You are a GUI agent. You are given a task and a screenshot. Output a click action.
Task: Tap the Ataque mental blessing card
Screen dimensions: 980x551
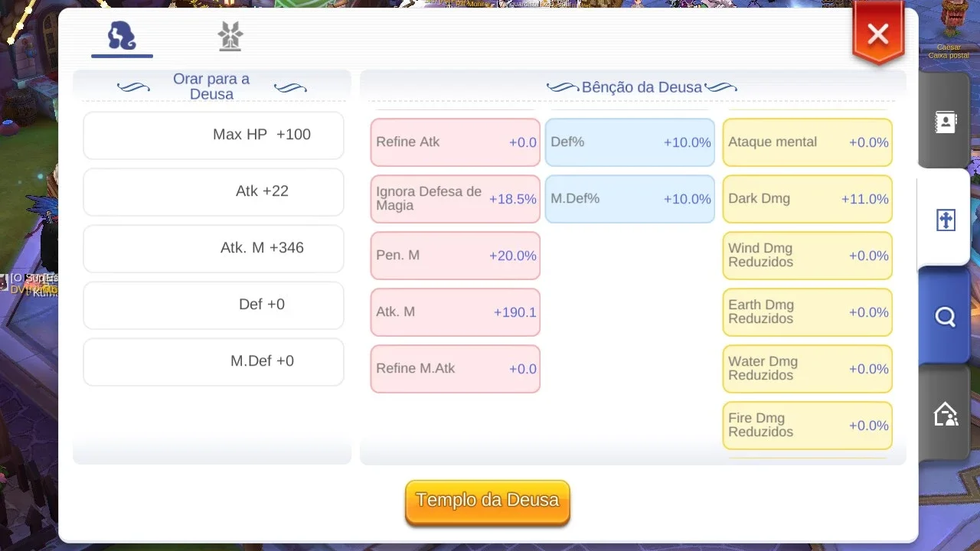click(808, 142)
